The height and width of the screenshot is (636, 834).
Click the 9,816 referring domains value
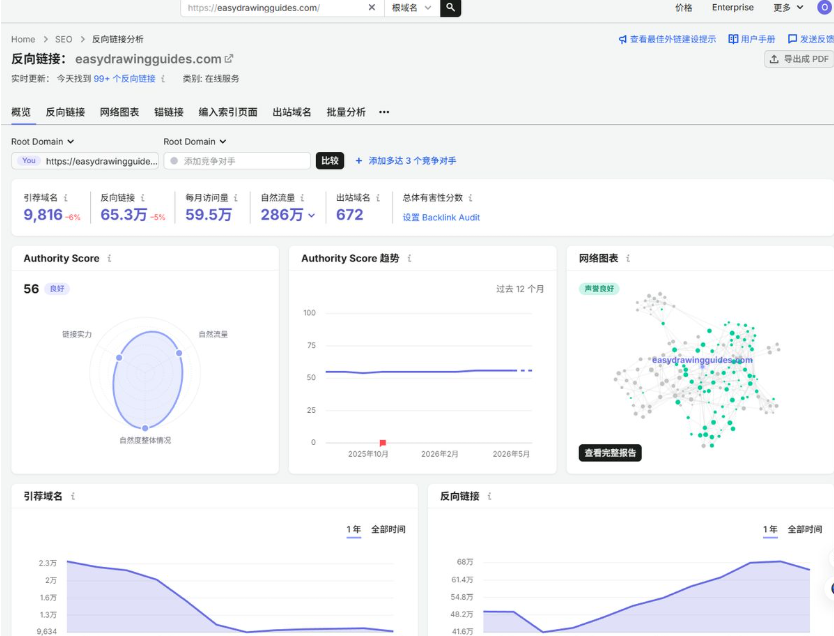(x=43, y=215)
